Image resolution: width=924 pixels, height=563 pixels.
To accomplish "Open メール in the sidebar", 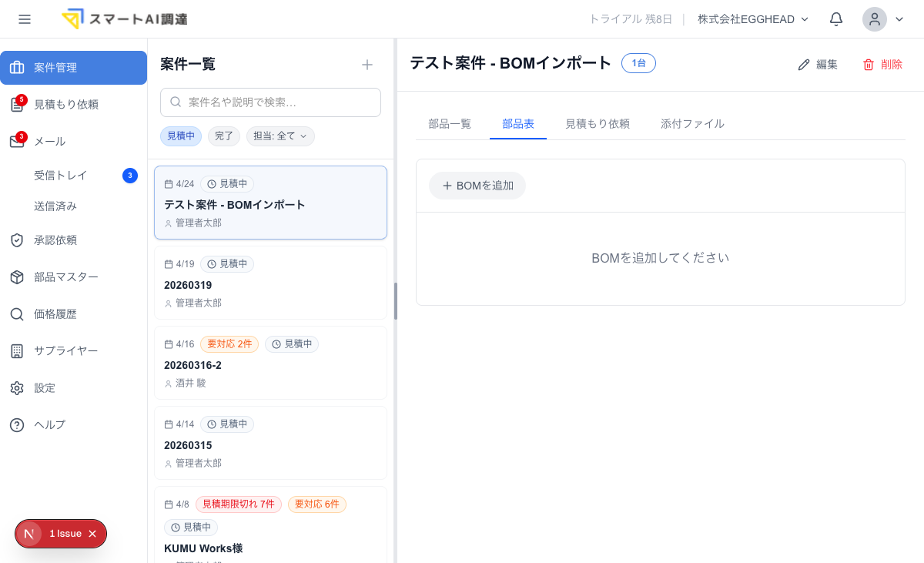I will [73, 142].
